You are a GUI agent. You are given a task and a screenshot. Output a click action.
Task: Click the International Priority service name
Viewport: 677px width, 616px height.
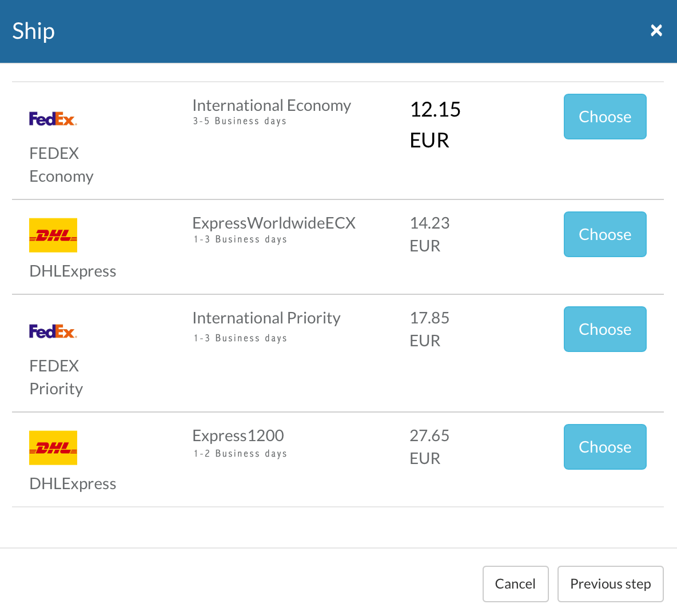pyautogui.click(x=266, y=318)
